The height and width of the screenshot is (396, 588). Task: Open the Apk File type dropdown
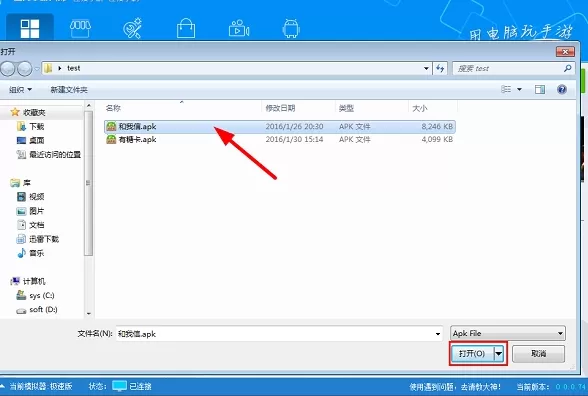point(508,333)
